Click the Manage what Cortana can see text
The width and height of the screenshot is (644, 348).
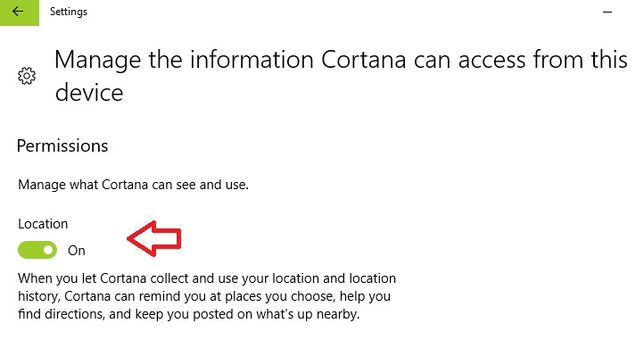[133, 185]
